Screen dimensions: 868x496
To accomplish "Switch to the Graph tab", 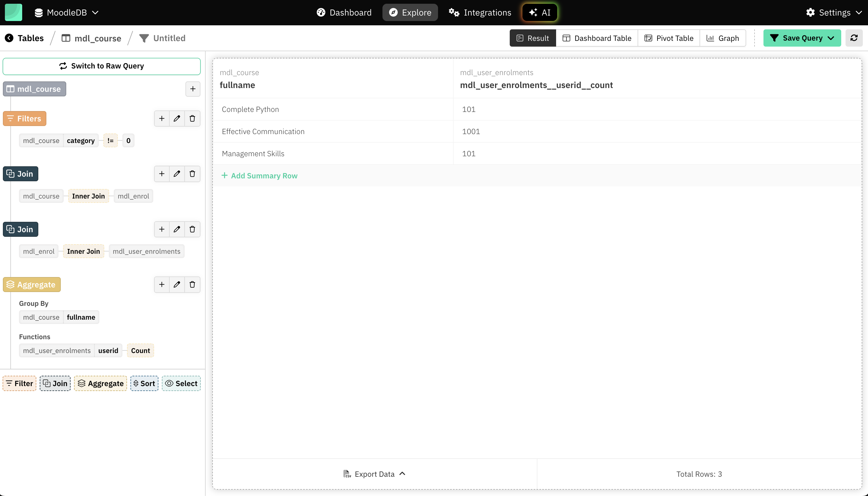I will 723,38.
